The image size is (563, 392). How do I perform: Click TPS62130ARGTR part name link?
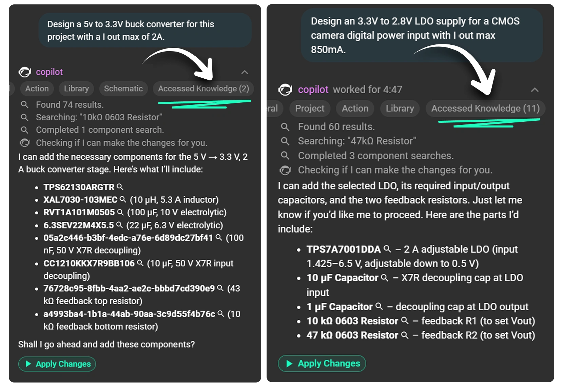point(79,187)
